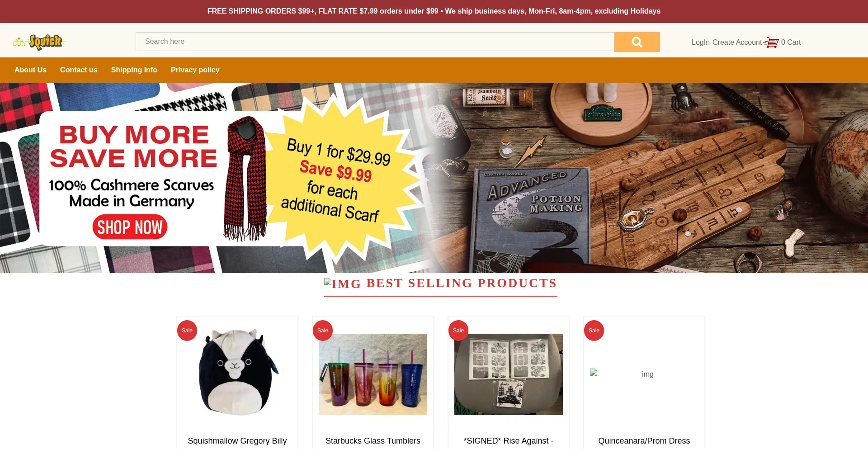Click the Squick logo

coord(40,42)
